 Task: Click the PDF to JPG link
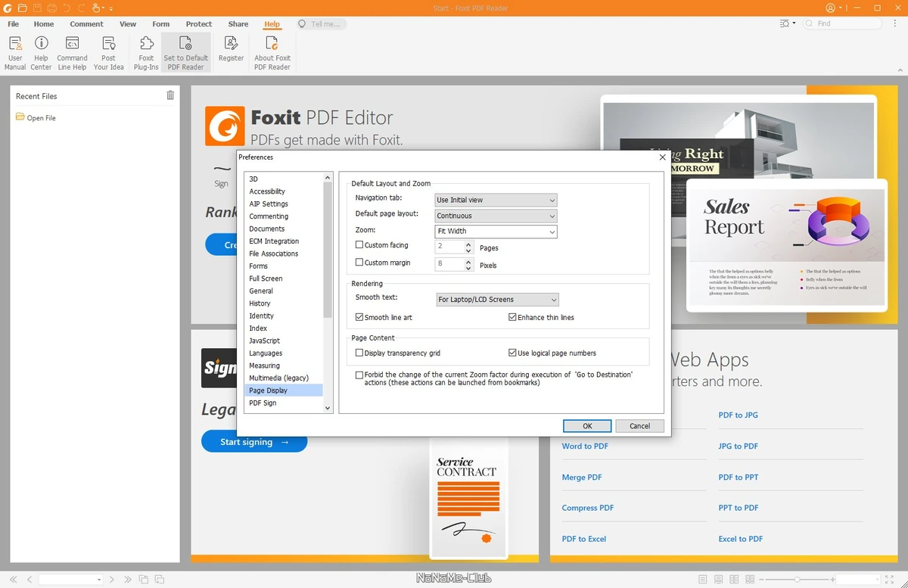click(x=738, y=415)
